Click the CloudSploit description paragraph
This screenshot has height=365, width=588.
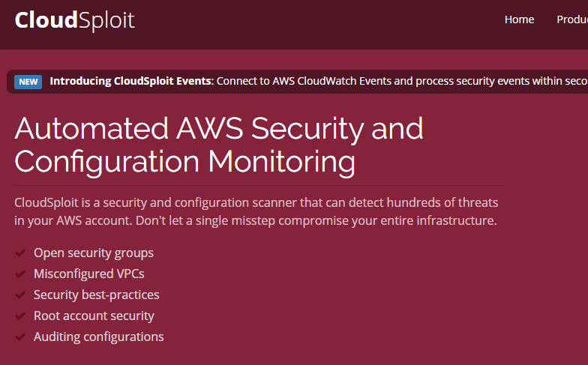point(256,211)
